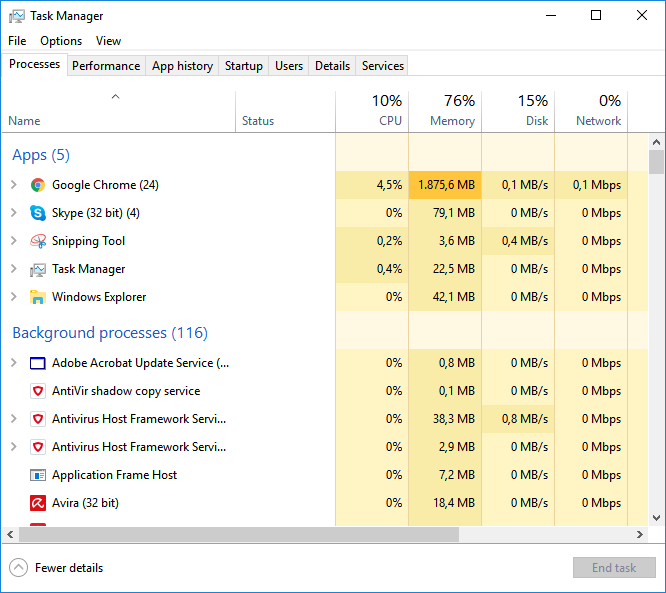The width and height of the screenshot is (666, 593).
Task: Select the AntiVir shadow copy service name
Action: (126, 391)
